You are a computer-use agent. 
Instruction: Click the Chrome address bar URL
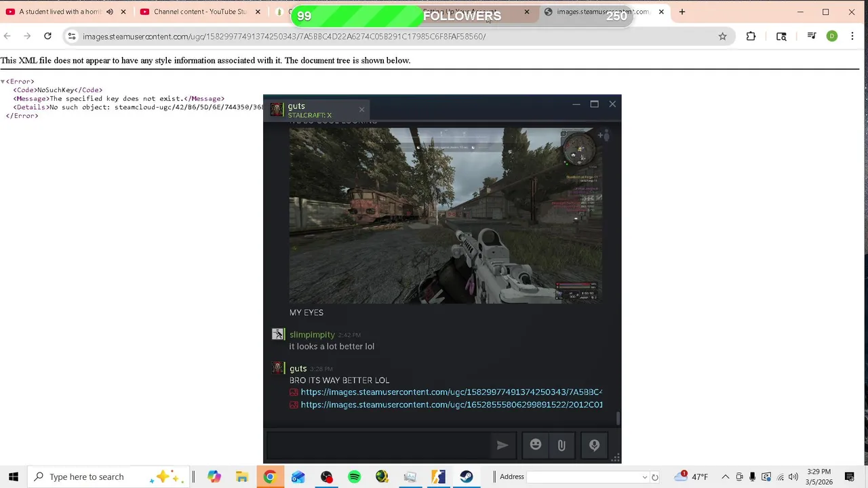coord(284,37)
